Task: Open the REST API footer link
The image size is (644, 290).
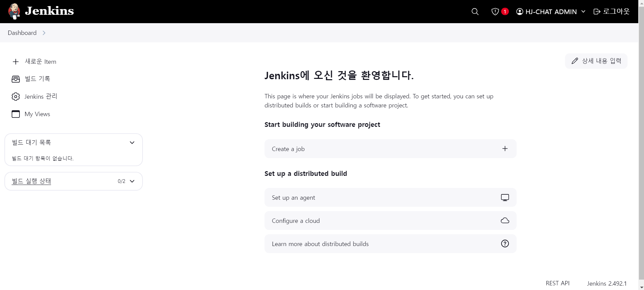Action: (x=558, y=283)
